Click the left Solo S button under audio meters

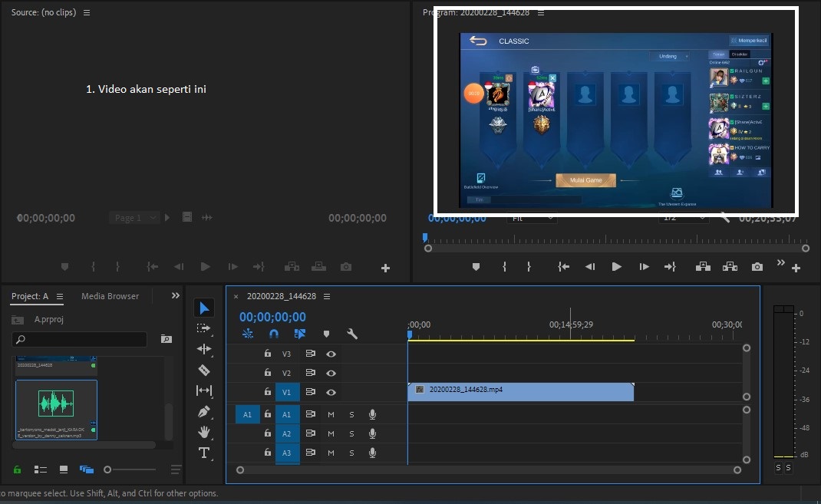778,467
